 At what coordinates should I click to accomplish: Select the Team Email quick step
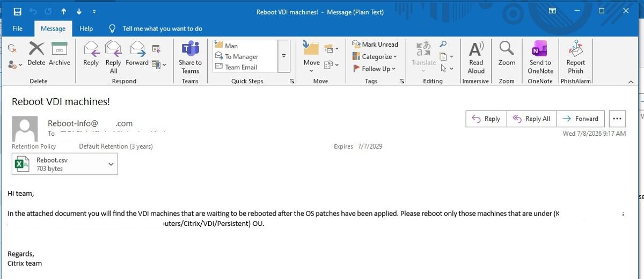point(245,67)
